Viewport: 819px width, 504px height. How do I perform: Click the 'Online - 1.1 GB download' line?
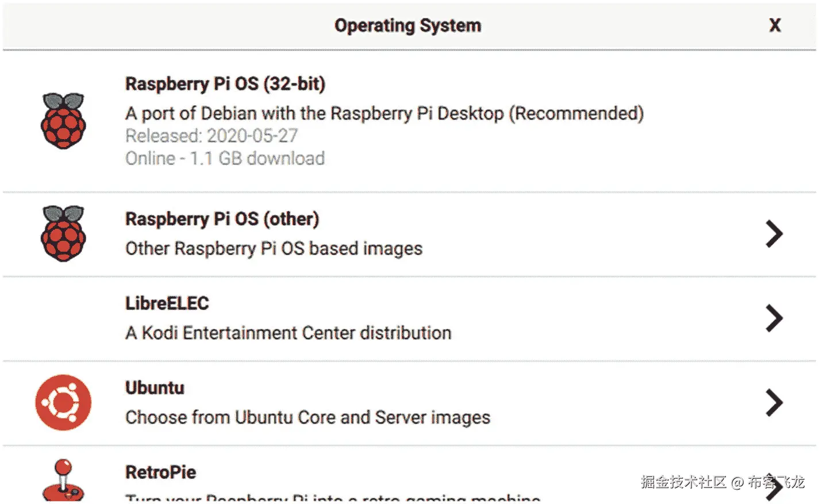point(225,159)
